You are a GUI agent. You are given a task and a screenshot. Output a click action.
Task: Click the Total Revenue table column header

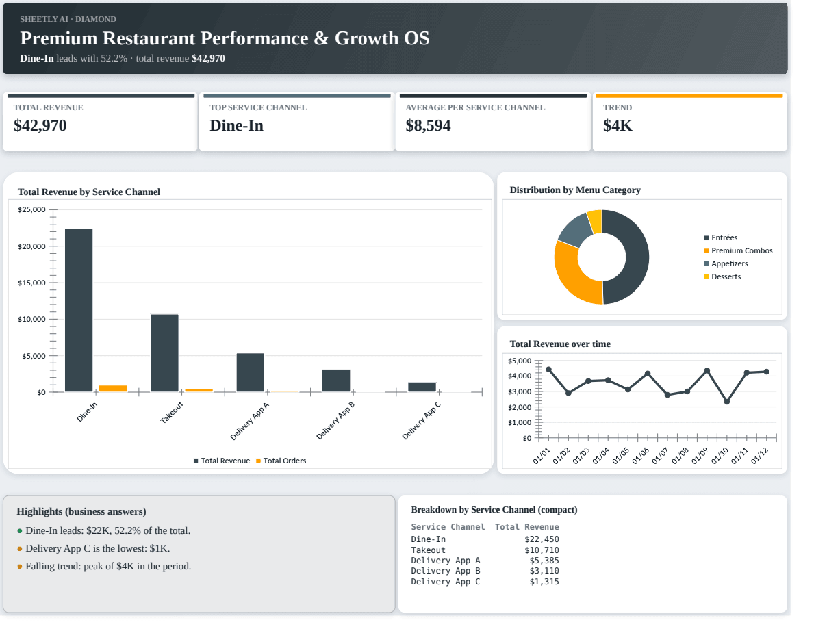click(527, 527)
